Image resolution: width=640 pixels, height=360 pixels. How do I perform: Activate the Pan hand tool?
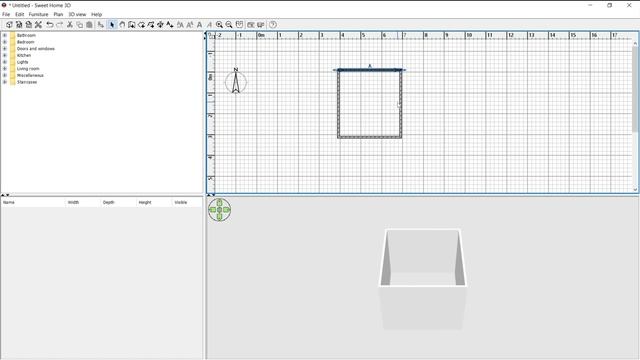point(122,25)
